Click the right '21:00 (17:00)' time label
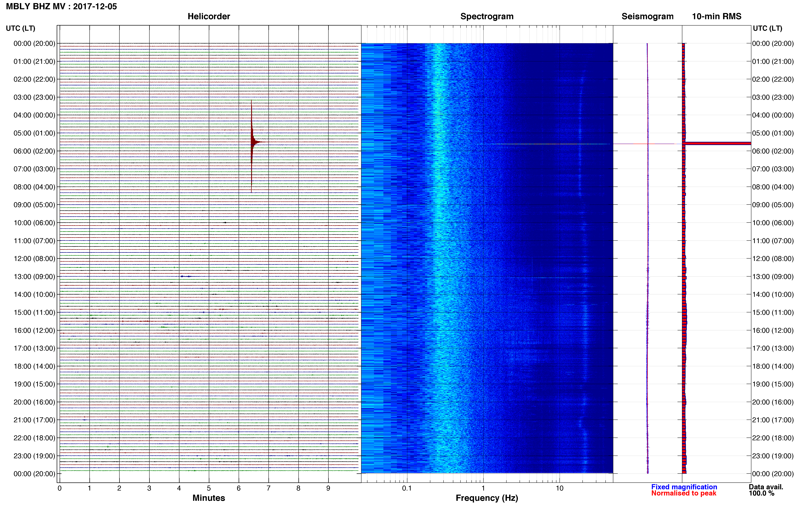This screenshot has height=508, width=812. click(x=773, y=420)
